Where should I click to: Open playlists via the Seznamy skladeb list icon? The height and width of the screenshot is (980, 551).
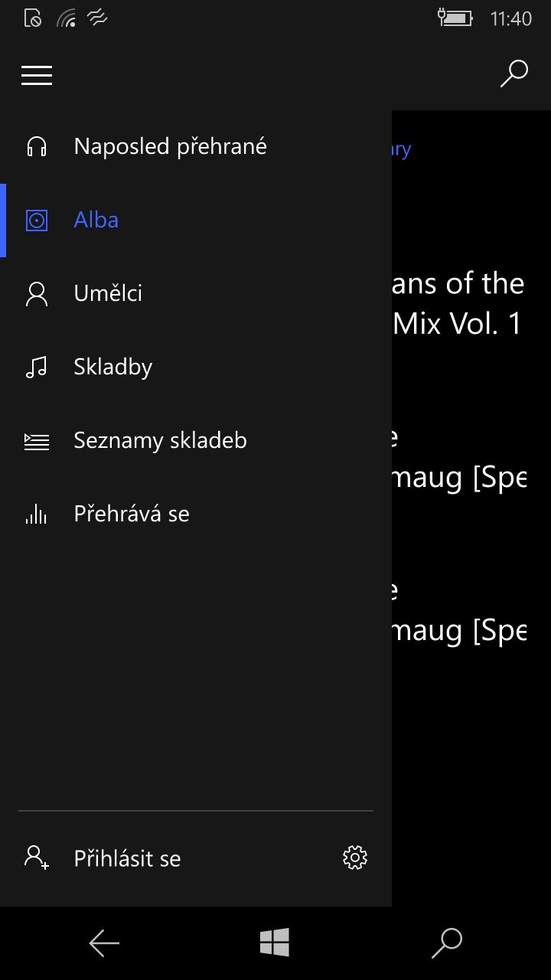pyautogui.click(x=36, y=440)
